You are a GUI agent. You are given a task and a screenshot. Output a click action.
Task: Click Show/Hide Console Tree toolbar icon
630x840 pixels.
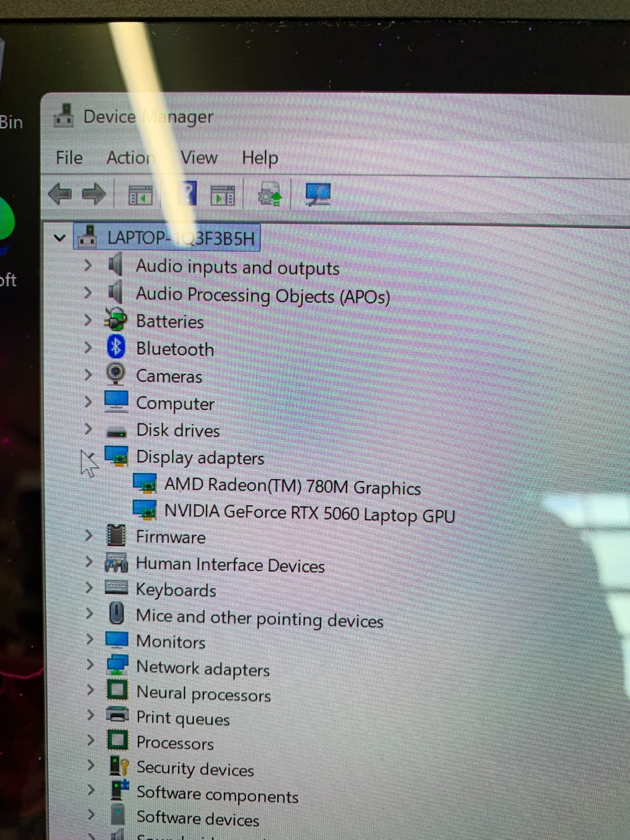point(140,195)
